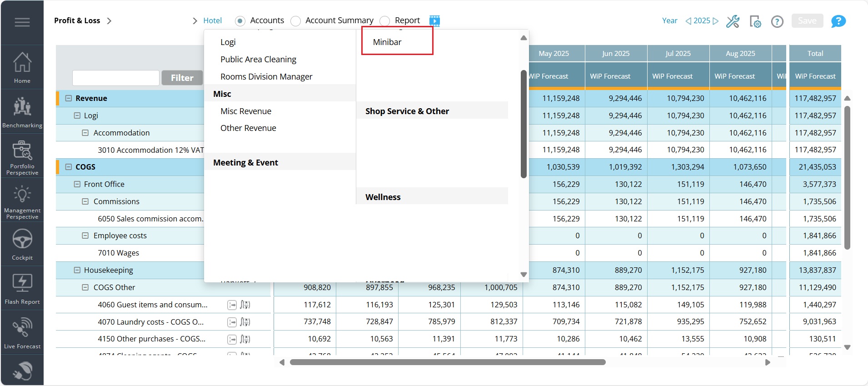
Task: Click the table horizontal scrollbar thumb
Action: [448, 362]
